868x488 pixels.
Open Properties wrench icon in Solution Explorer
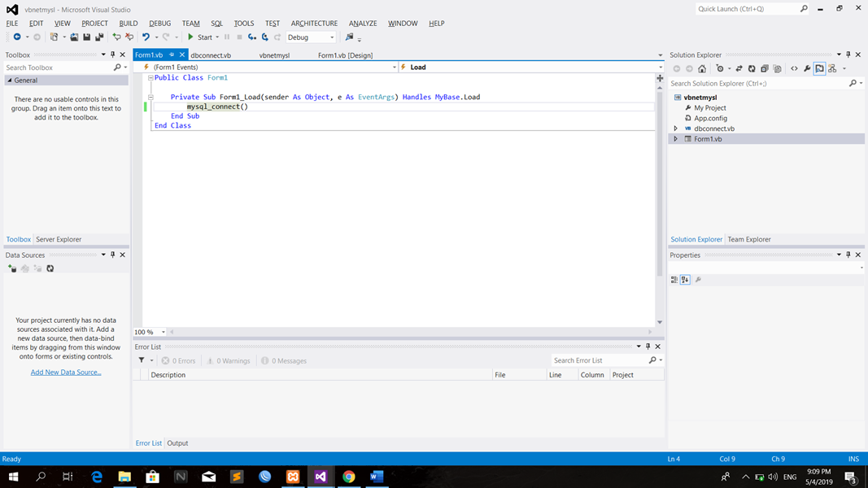(807, 69)
